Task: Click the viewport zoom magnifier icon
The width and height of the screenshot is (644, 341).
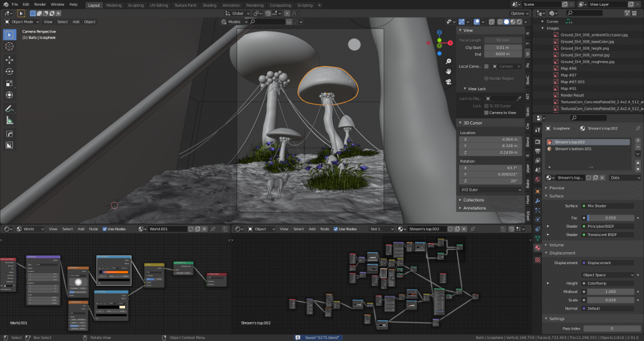Action: tap(448, 61)
